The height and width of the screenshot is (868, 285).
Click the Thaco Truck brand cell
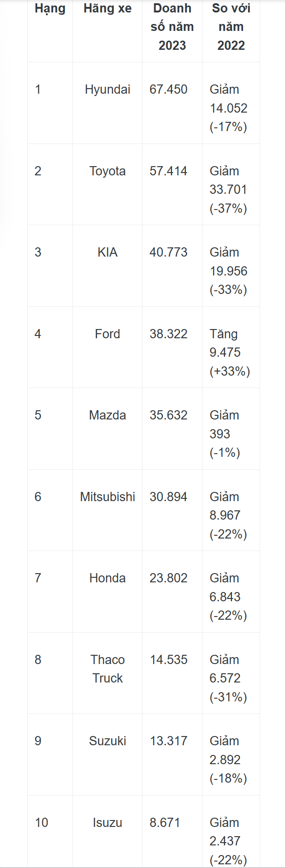click(x=107, y=669)
